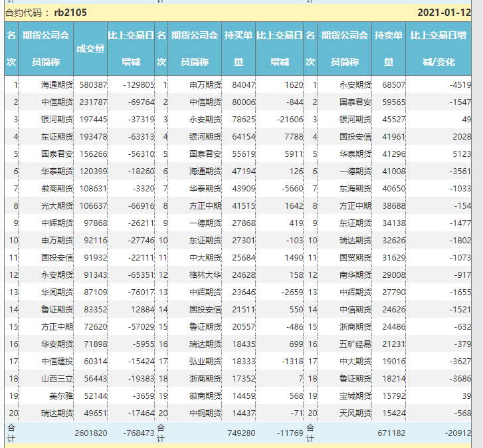
Task: Select 弘业期货 cell
Action: [x=205, y=361]
